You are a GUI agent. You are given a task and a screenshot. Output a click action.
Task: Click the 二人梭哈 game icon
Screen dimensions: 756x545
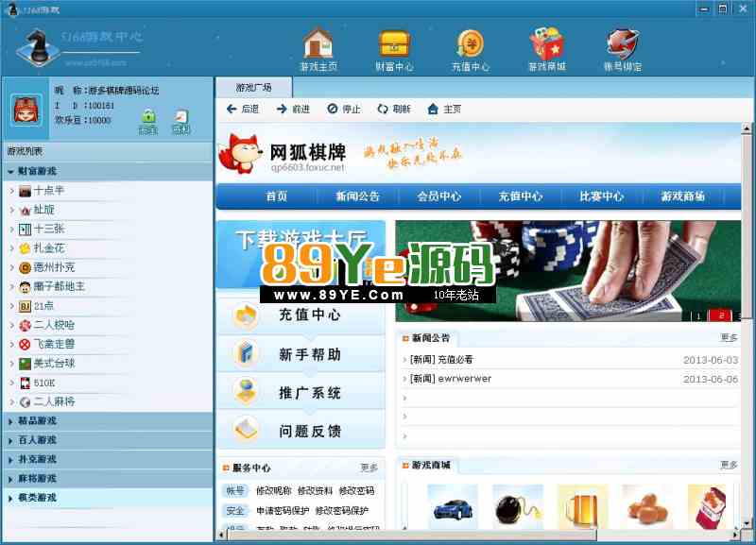pos(25,325)
